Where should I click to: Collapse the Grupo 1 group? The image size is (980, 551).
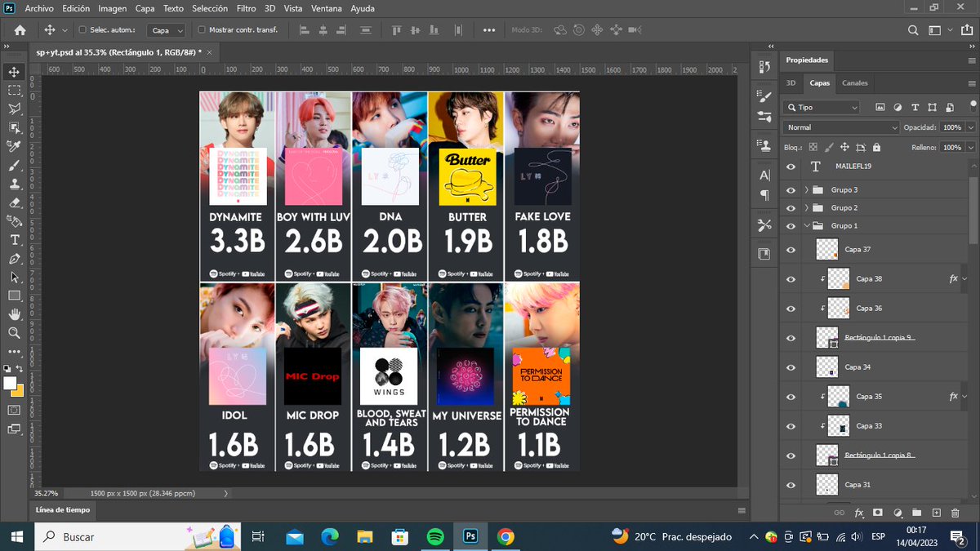point(807,225)
